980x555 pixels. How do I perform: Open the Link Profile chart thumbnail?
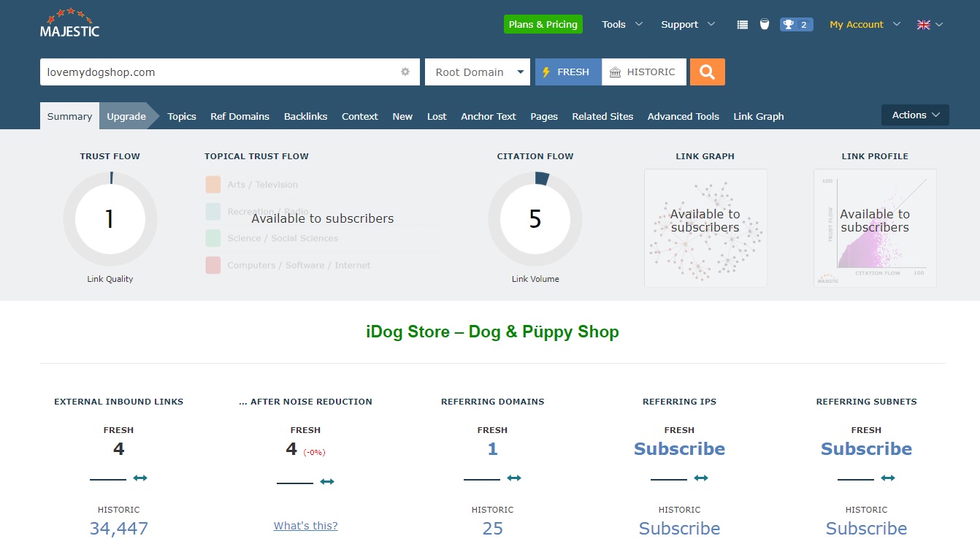[x=875, y=228]
